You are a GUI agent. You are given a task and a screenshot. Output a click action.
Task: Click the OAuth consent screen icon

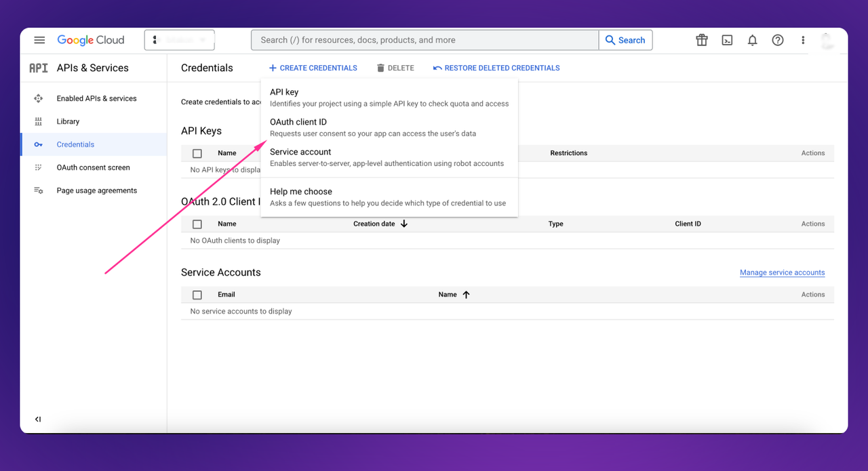pos(39,167)
